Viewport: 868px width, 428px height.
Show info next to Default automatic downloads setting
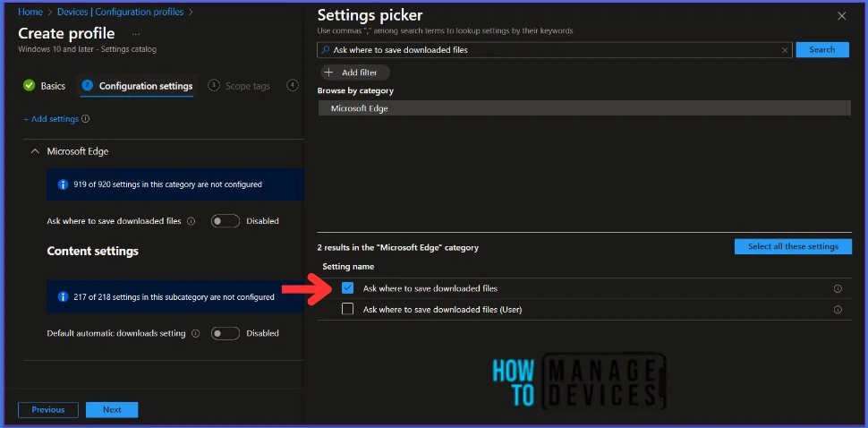[x=195, y=333]
